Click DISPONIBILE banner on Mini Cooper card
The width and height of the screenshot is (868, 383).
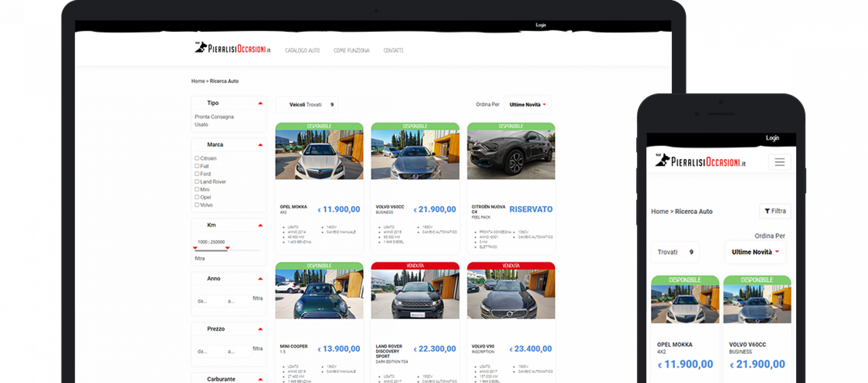coord(319,266)
